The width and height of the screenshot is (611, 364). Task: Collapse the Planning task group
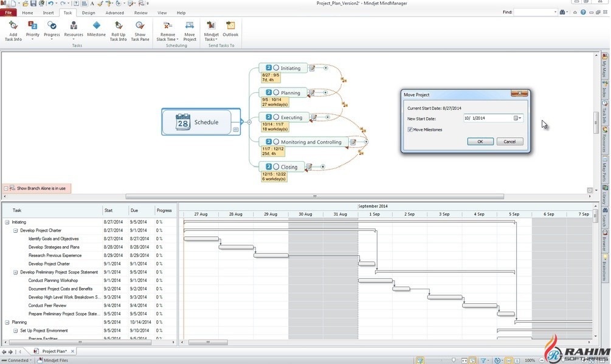[x=7, y=322]
